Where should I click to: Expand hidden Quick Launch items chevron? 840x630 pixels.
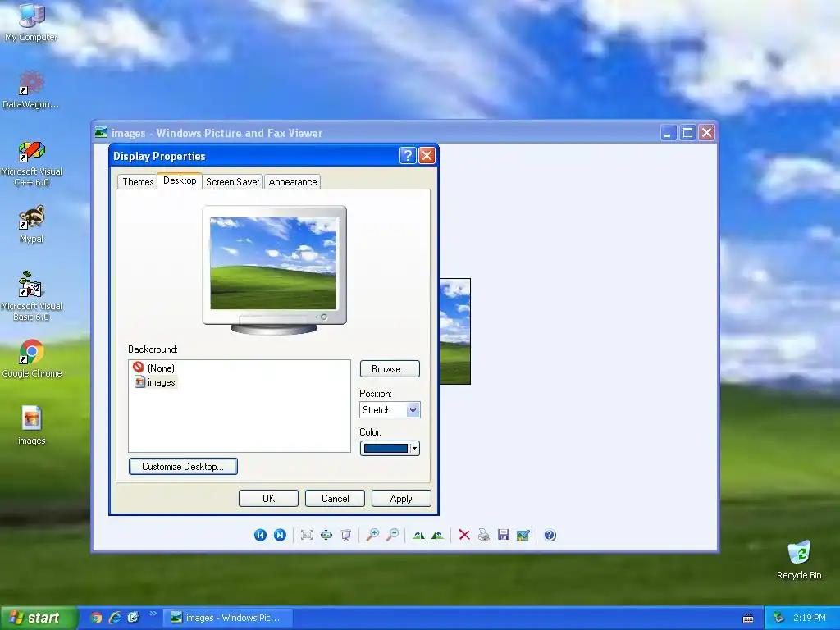(153, 614)
